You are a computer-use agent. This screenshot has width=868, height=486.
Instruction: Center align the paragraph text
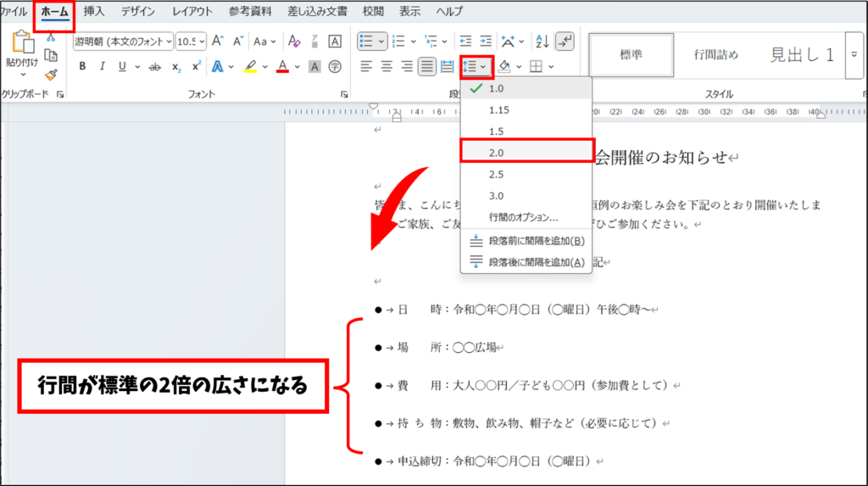pos(387,66)
